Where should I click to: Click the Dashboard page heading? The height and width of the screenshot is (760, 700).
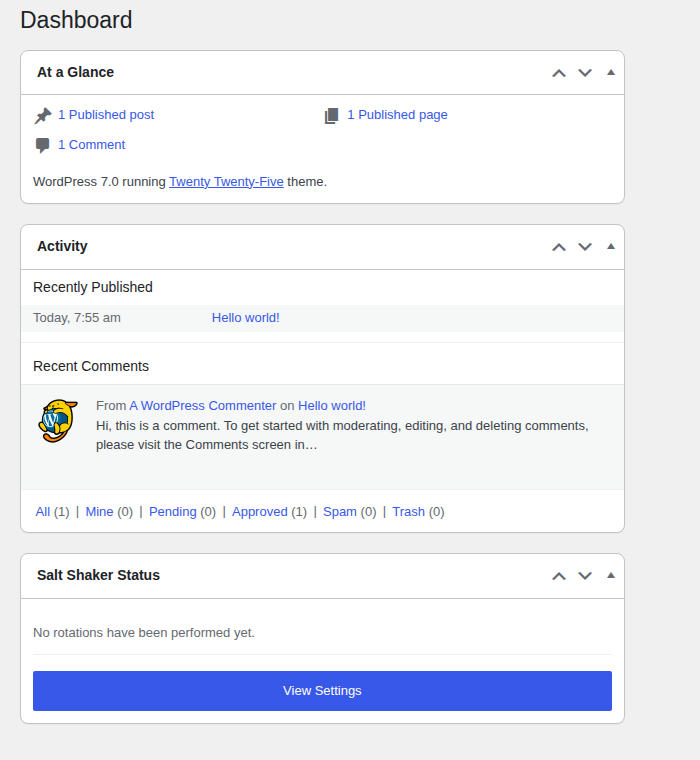pyautogui.click(x=76, y=20)
